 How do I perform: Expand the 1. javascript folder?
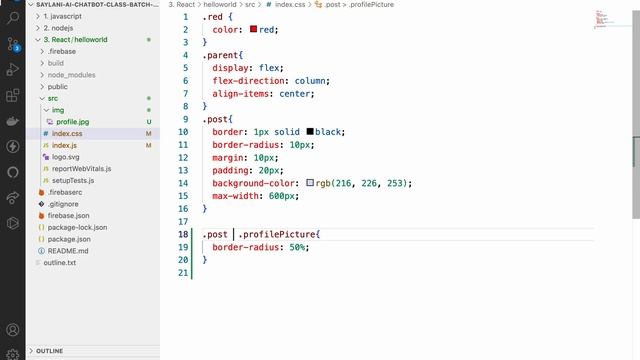tap(38, 16)
